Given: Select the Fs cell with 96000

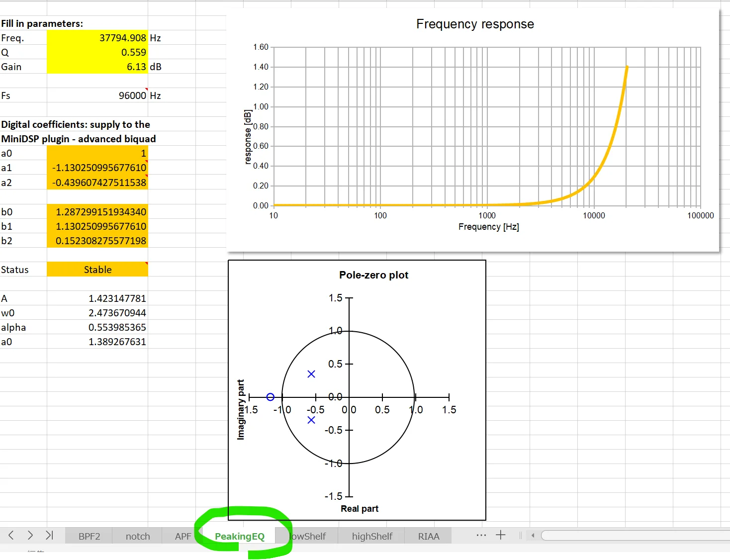Looking at the screenshot, I should click(97, 95).
